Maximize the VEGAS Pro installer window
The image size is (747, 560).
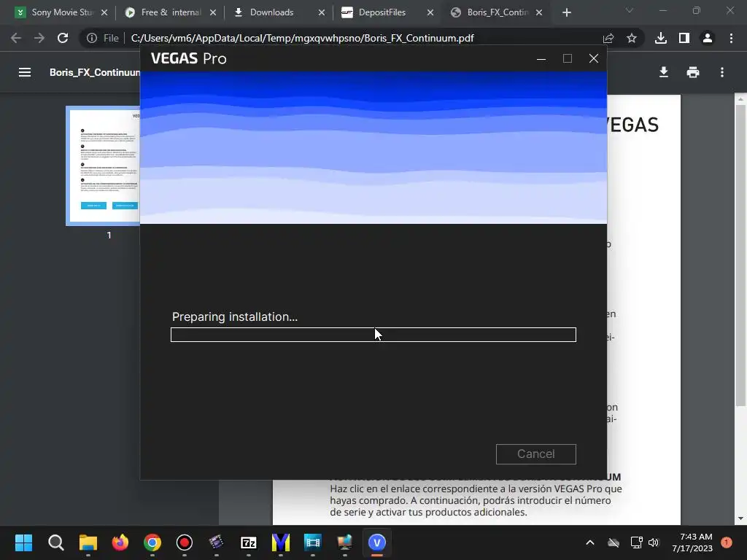(567, 58)
